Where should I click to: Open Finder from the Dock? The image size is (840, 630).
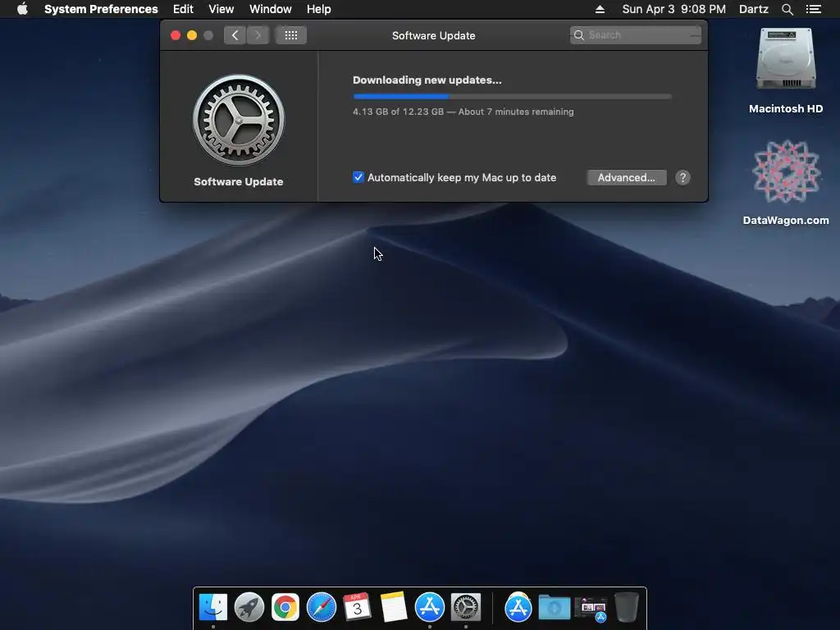(x=213, y=607)
